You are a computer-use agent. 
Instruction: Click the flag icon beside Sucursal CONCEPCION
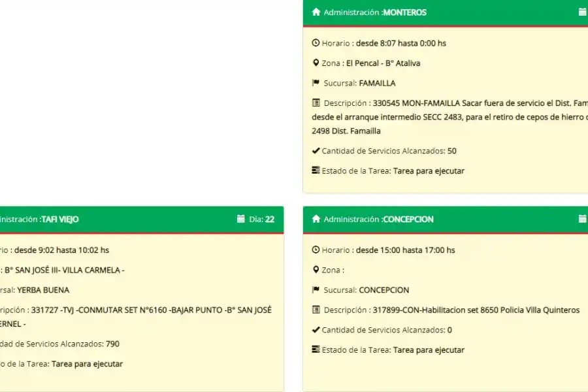(316, 290)
